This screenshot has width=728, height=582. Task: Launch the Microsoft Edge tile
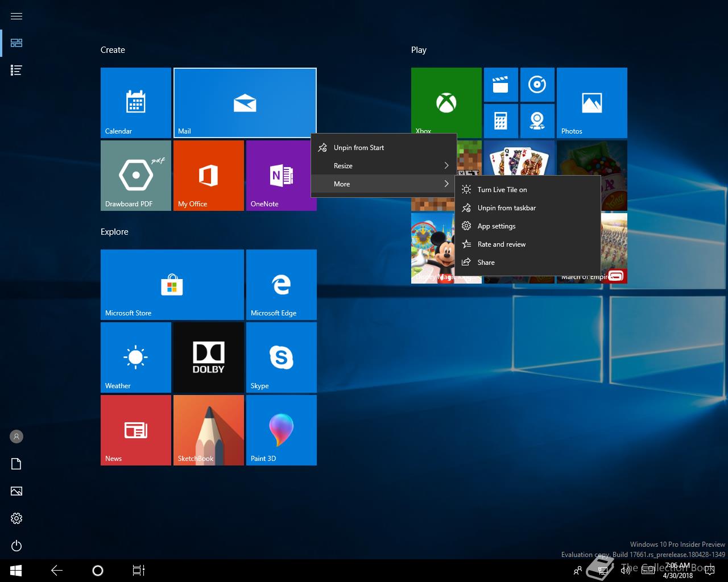(282, 285)
